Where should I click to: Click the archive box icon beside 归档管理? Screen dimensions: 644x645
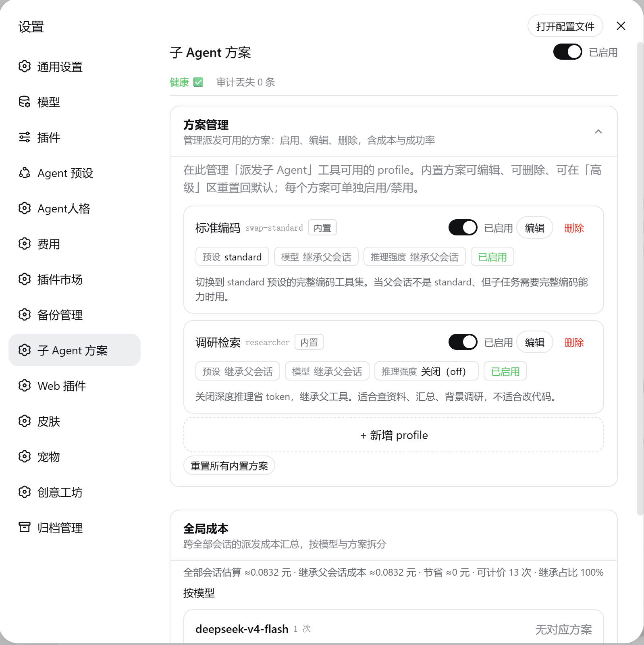tap(25, 528)
